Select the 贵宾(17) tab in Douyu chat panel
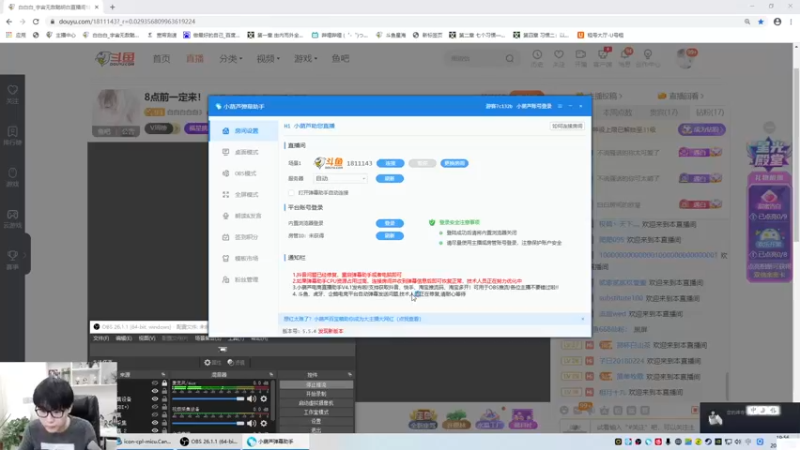The width and height of the screenshot is (800, 450). [663, 112]
